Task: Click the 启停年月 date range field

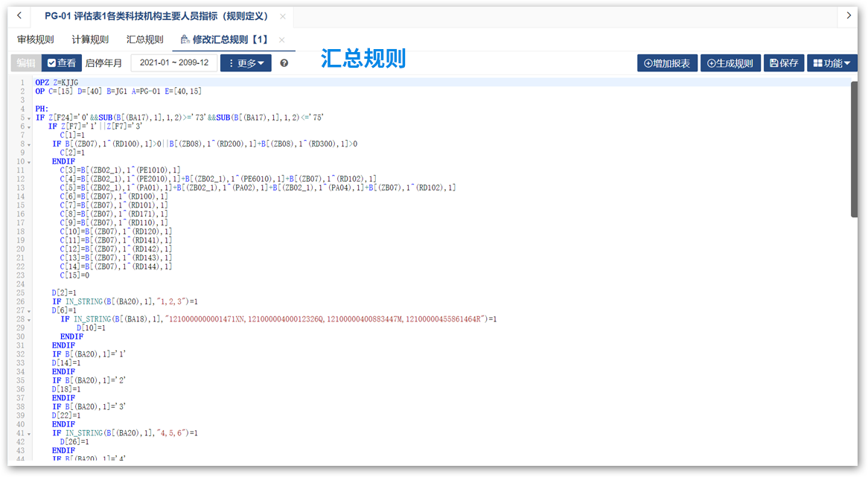Action: click(x=174, y=63)
